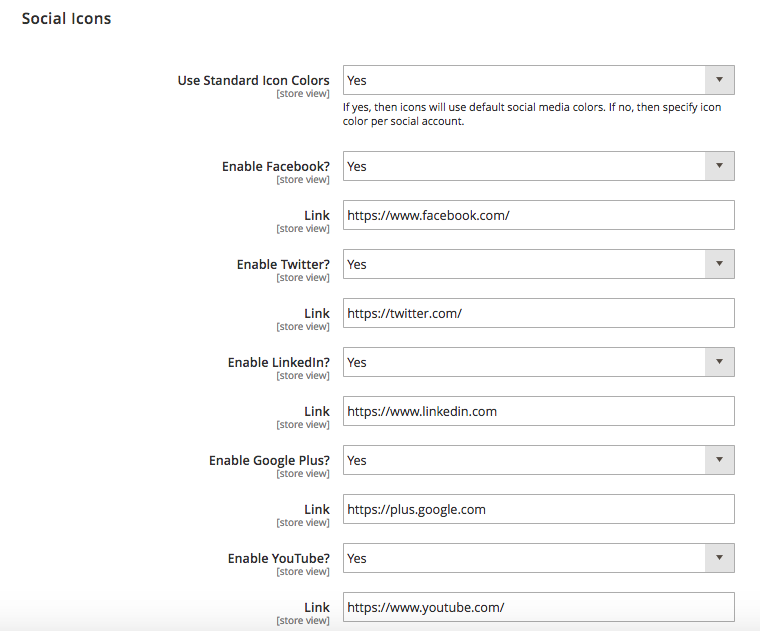The width and height of the screenshot is (760, 631).
Task: Focus the Twitter link input field
Action: coord(538,313)
